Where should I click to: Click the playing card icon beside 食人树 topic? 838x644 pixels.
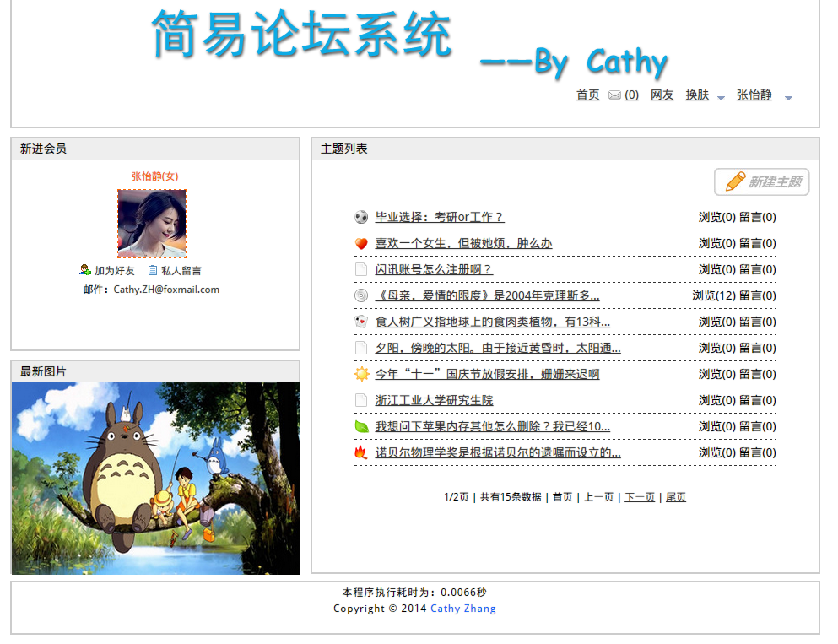[x=361, y=322]
